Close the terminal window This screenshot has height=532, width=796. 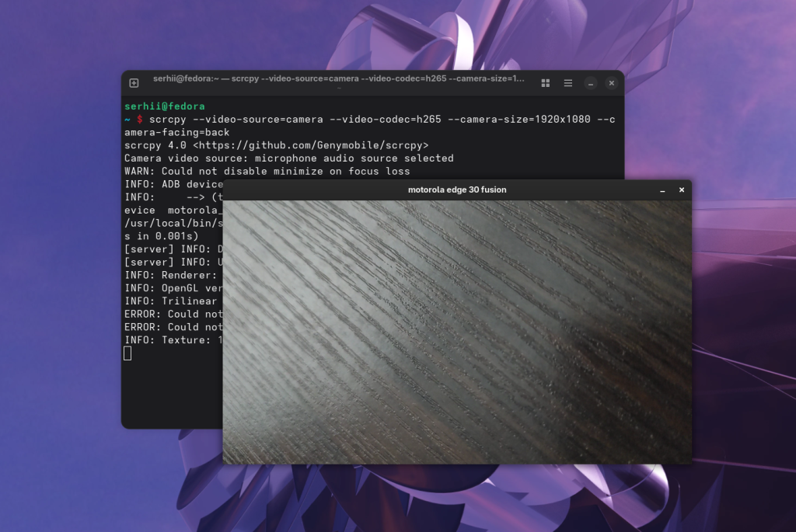612,82
